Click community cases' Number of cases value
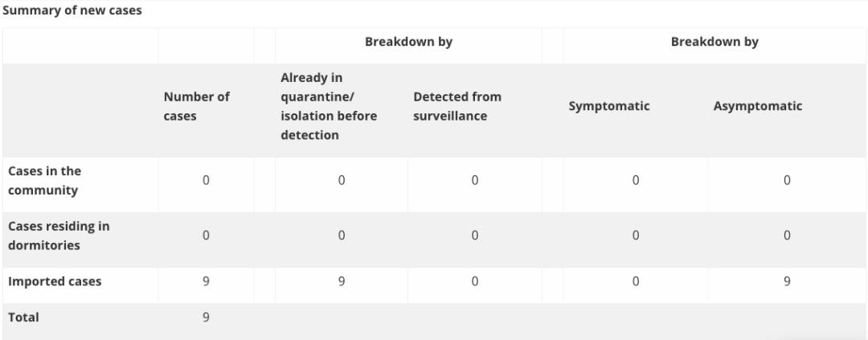868x340 pixels. point(206,181)
